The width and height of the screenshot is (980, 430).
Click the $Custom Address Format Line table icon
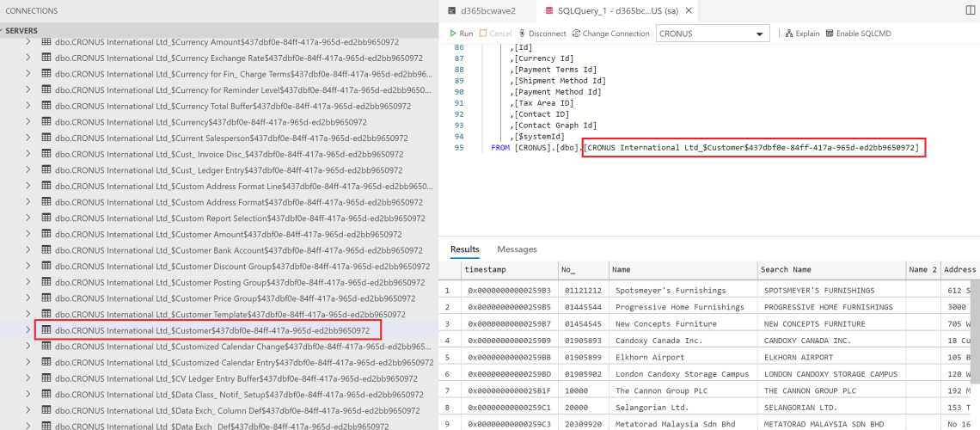[x=46, y=186]
